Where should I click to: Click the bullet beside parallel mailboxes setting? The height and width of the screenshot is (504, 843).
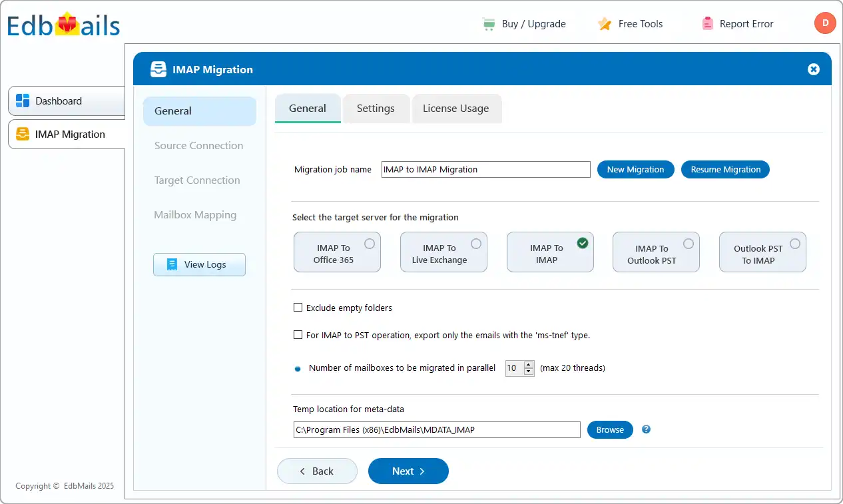pos(298,368)
